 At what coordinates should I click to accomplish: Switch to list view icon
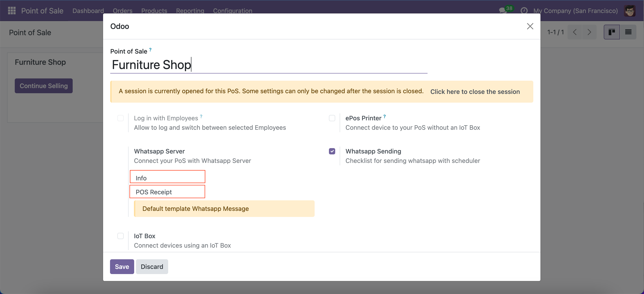pyautogui.click(x=628, y=32)
